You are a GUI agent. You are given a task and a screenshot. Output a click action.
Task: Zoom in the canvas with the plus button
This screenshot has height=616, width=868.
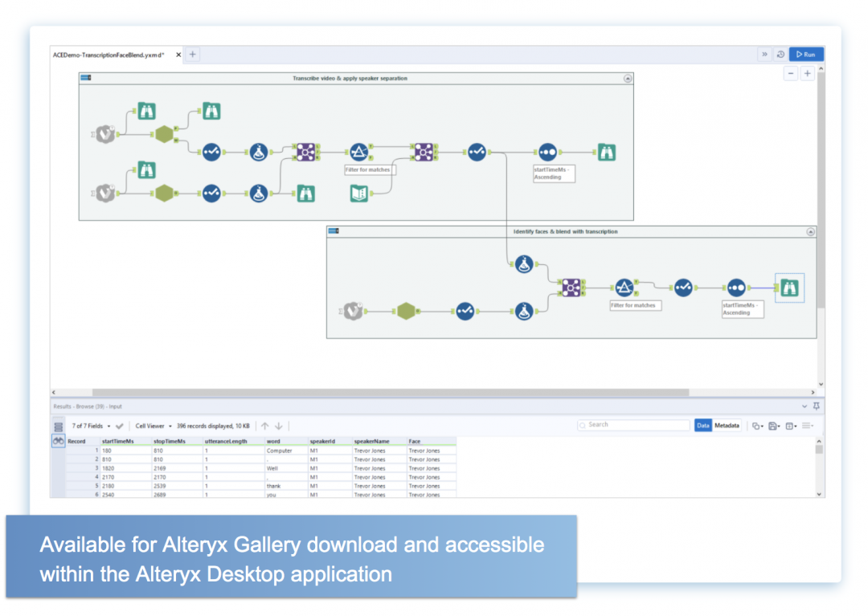click(808, 74)
